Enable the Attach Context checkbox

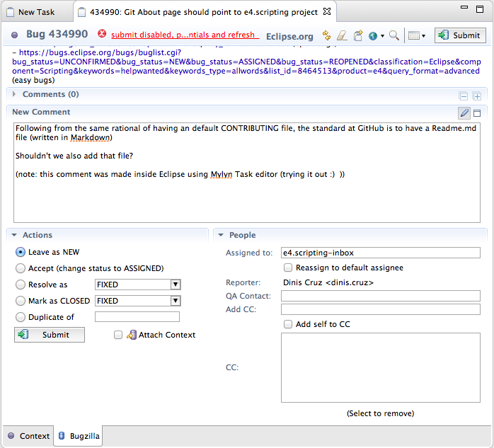(118, 335)
